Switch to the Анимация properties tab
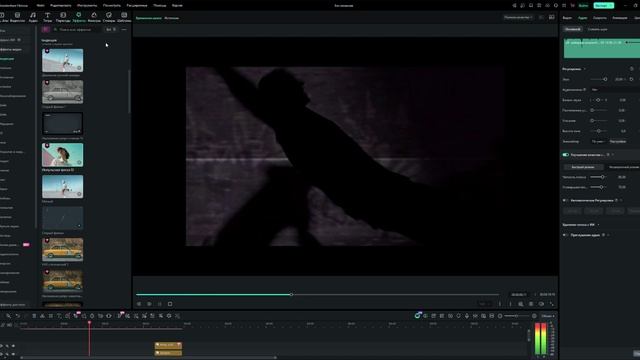 pos(620,18)
